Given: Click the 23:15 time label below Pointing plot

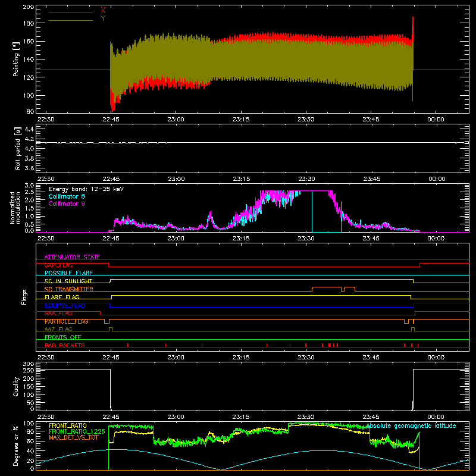Looking at the screenshot, I should [241, 120].
